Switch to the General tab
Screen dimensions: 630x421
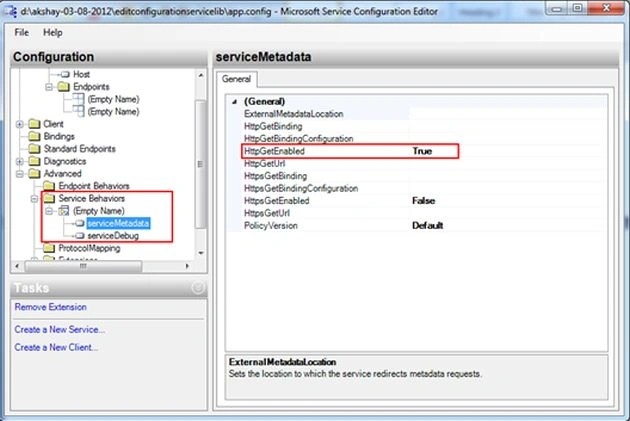(x=236, y=79)
